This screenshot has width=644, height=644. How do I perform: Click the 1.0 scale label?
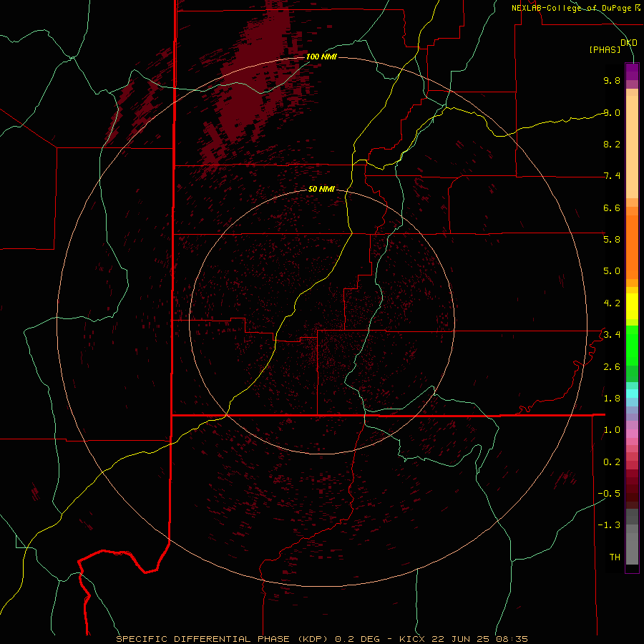(612, 430)
